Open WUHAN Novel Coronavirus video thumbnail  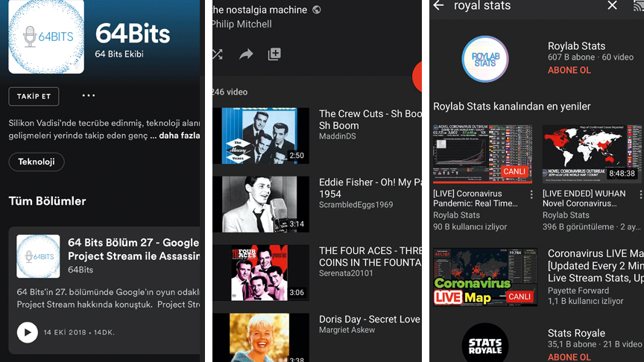pos(592,154)
